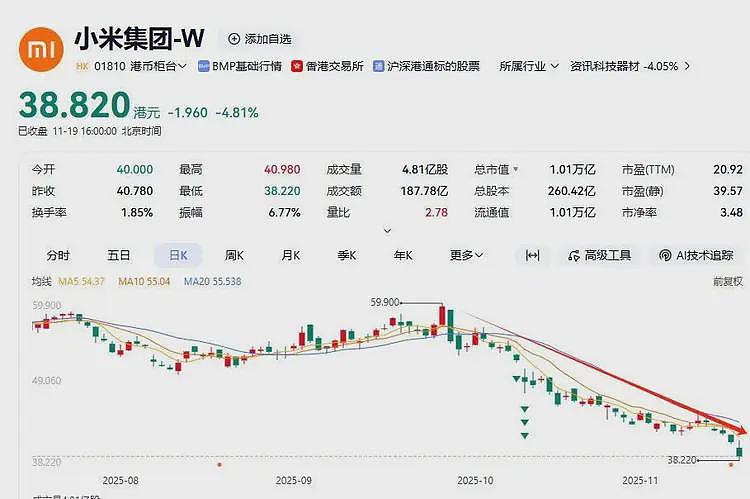This screenshot has height=499, width=750.
Task: Click the 2025-08 date axis label
Action: (121, 480)
